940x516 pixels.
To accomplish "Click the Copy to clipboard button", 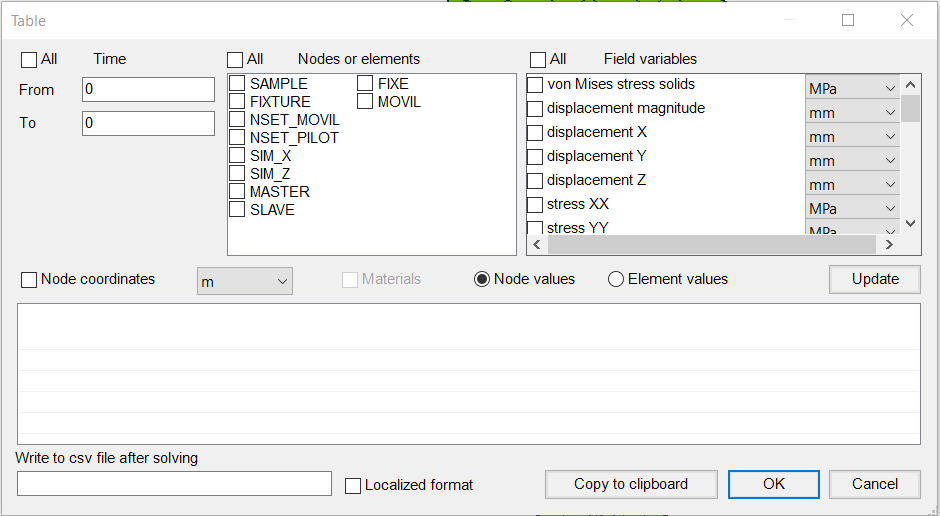I will tap(631, 484).
